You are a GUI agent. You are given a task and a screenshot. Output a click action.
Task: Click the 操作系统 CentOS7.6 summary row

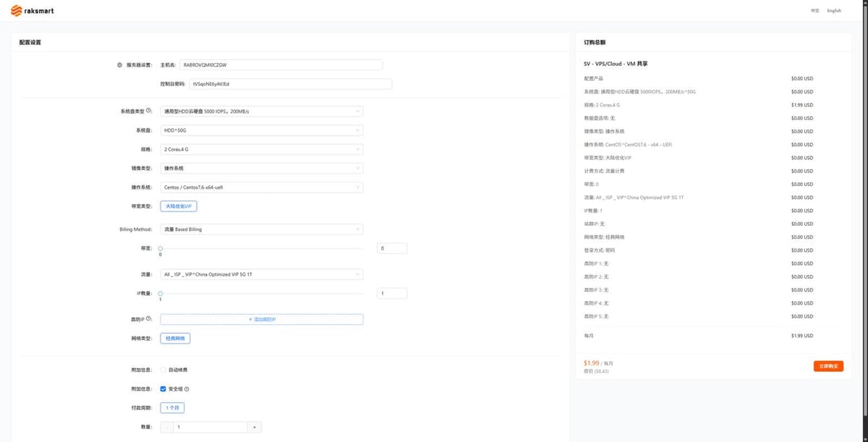click(x=699, y=144)
